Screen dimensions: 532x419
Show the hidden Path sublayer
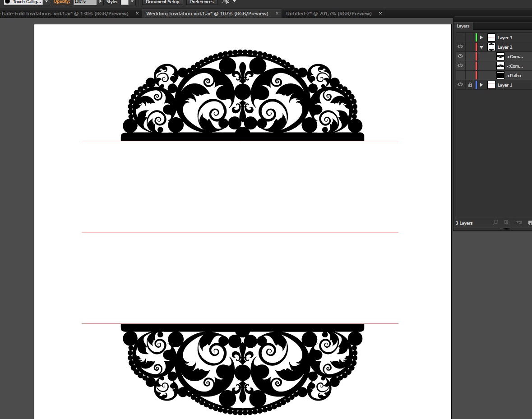(460, 75)
